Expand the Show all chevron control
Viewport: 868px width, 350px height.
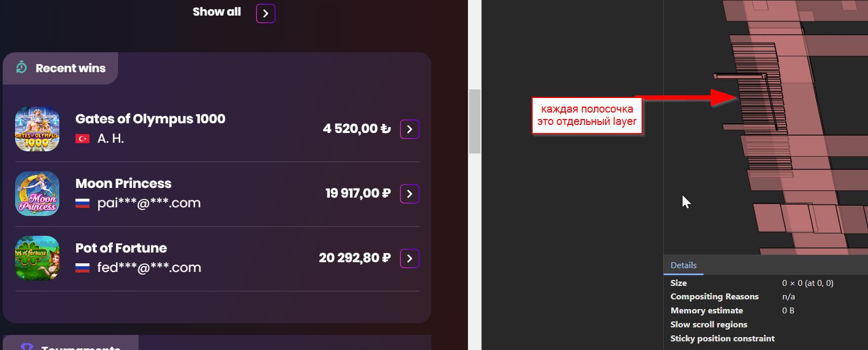265,13
